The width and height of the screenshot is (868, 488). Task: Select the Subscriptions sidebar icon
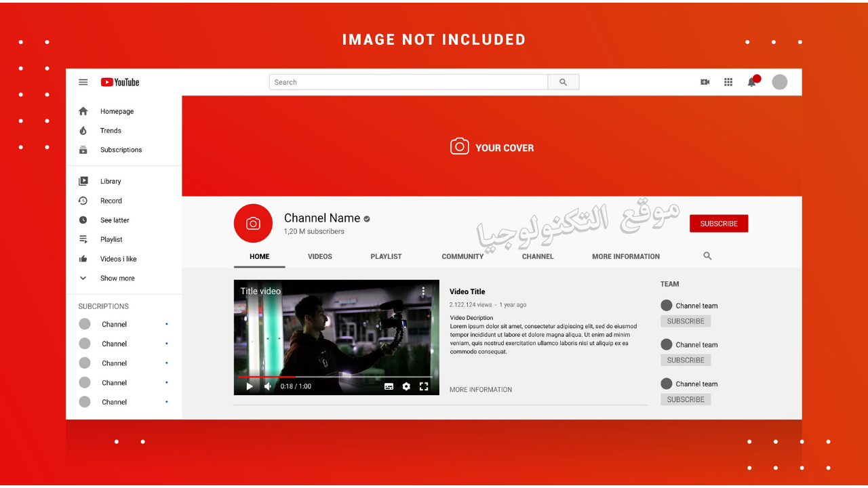pyautogui.click(x=83, y=150)
